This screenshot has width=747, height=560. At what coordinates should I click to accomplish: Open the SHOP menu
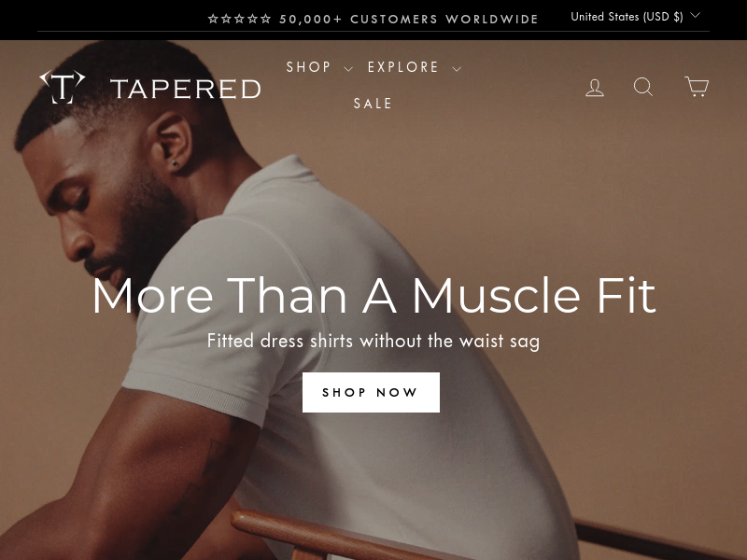[x=308, y=67]
